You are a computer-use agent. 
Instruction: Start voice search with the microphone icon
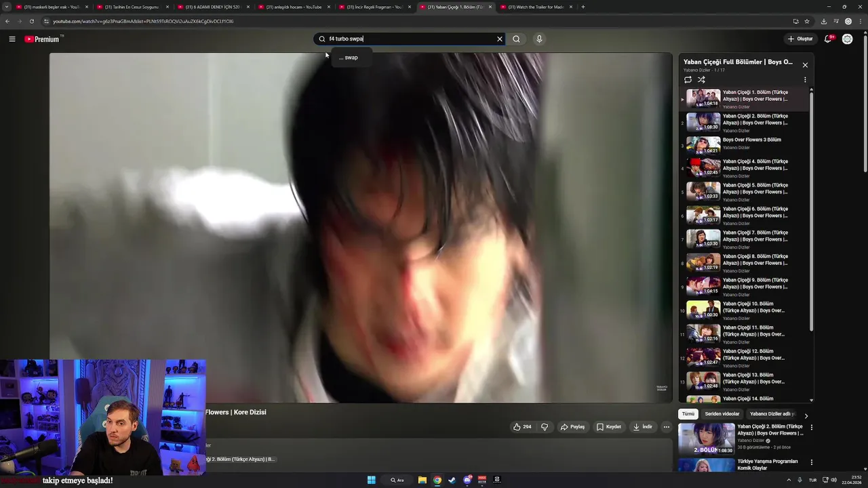539,39
